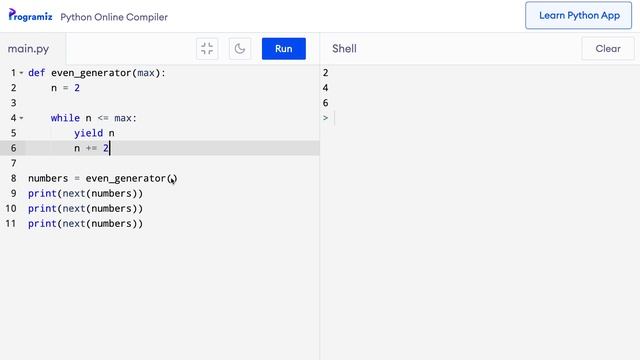640x360 pixels.
Task: Clear the shell output
Action: (x=608, y=49)
